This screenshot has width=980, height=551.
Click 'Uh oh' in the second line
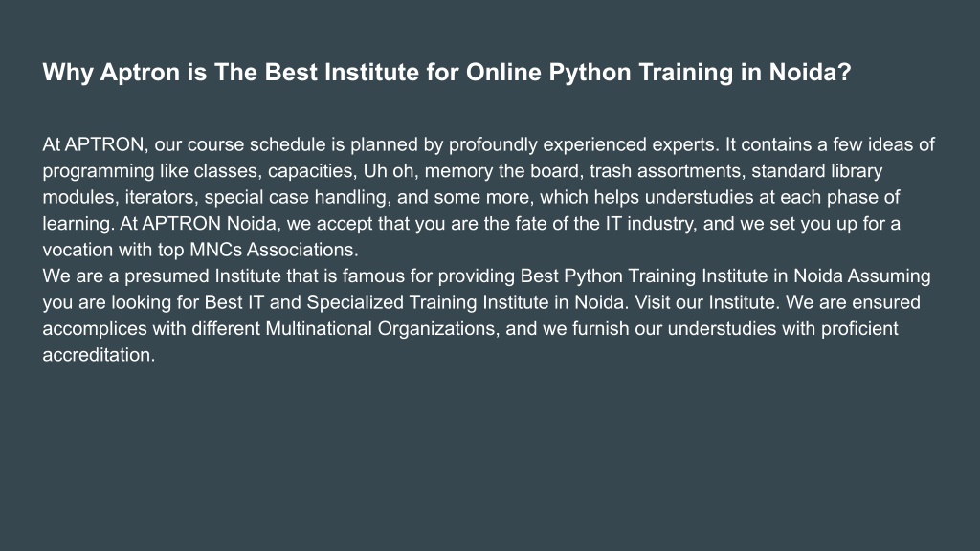[389, 171]
